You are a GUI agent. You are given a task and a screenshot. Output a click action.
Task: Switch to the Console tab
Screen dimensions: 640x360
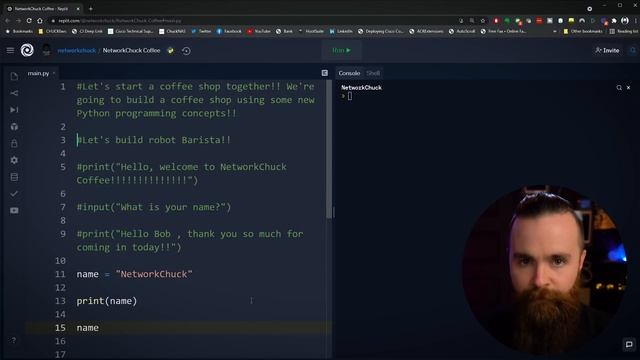(x=349, y=73)
